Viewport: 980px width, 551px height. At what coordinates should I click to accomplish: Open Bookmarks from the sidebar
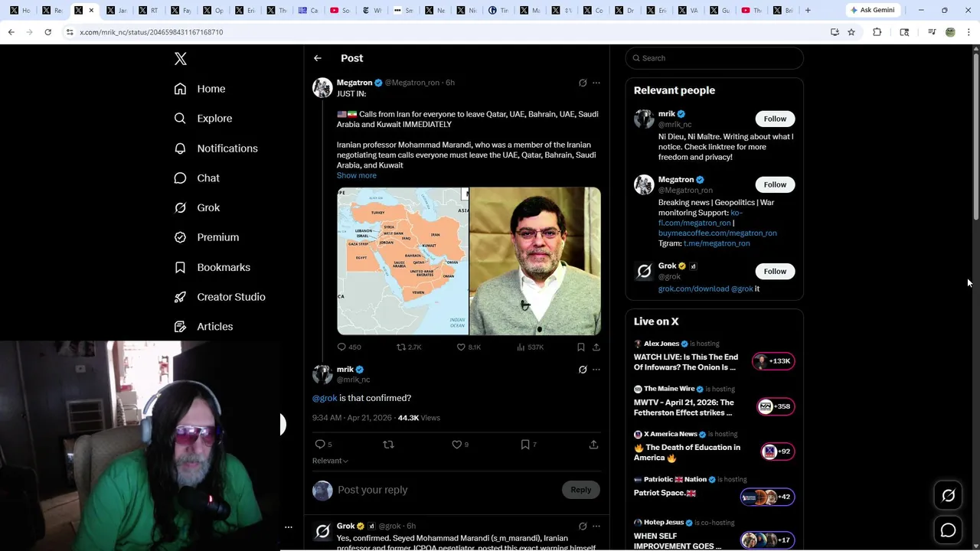(x=212, y=267)
